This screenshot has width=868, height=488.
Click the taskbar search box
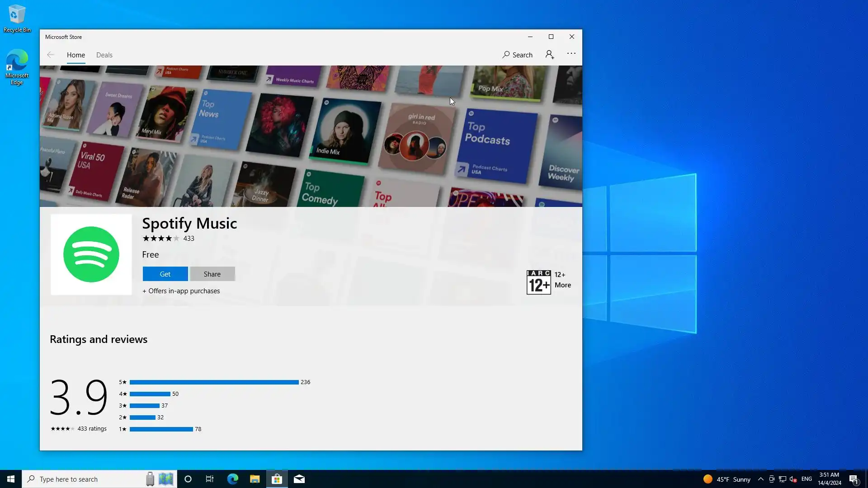[x=86, y=479]
